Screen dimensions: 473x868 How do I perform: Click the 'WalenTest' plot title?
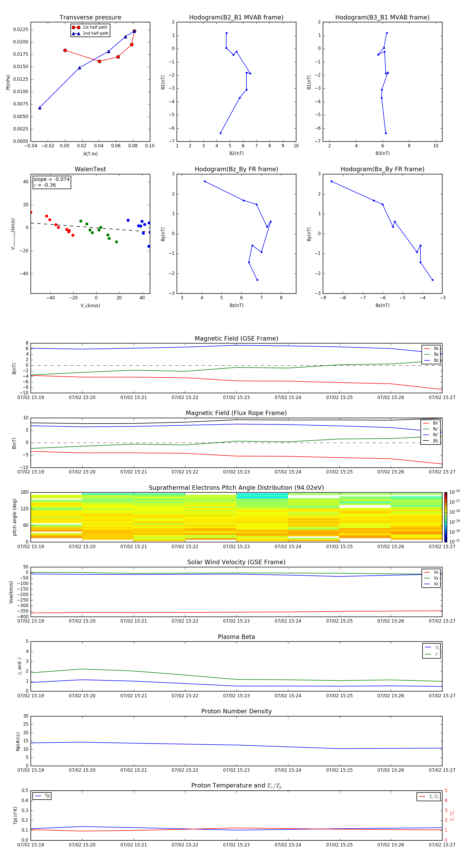90,169
